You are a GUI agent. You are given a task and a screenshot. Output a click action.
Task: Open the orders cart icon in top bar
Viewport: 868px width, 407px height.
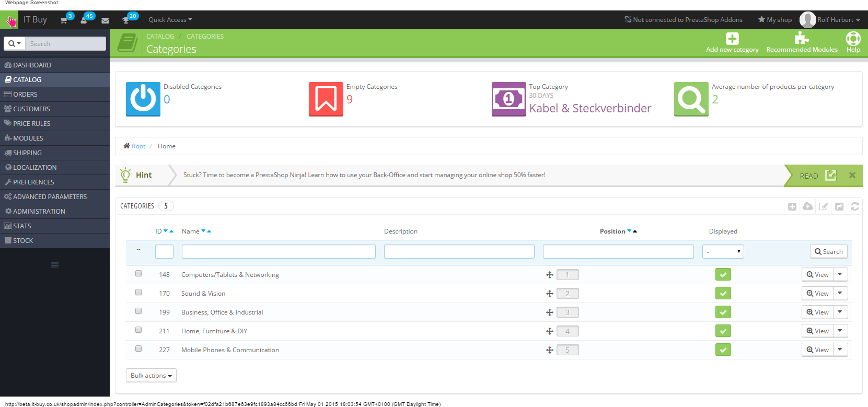(x=63, y=20)
